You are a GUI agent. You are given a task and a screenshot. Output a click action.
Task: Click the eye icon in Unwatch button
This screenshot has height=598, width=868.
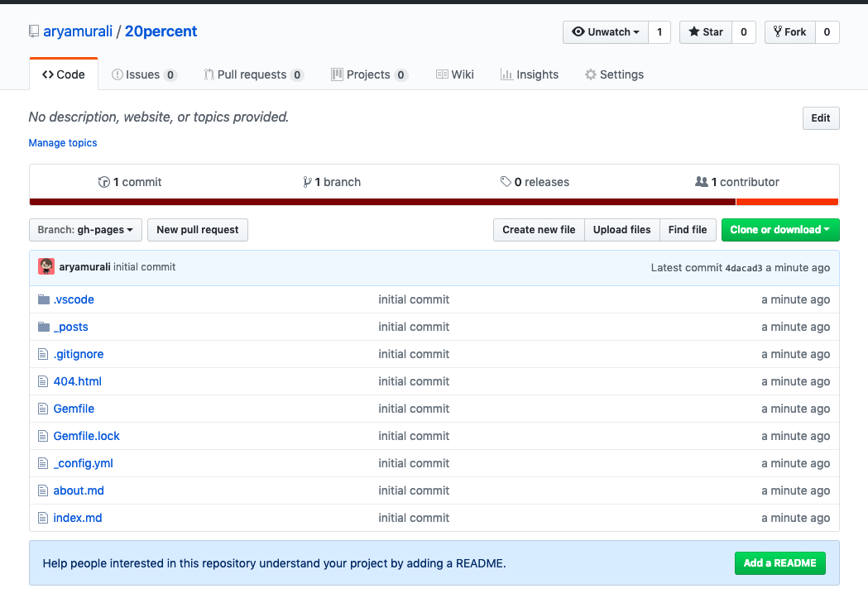point(578,31)
